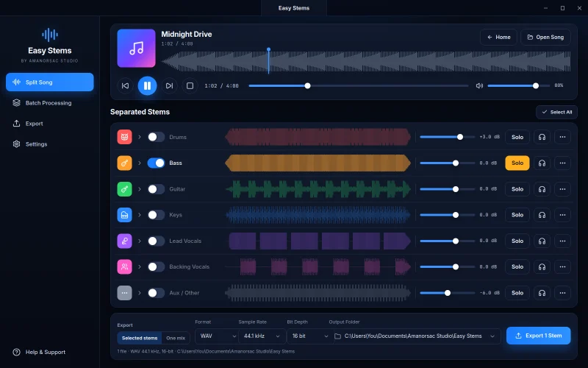The width and height of the screenshot is (588, 368).
Task: Click Select All stems button
Action: point(556,112)
